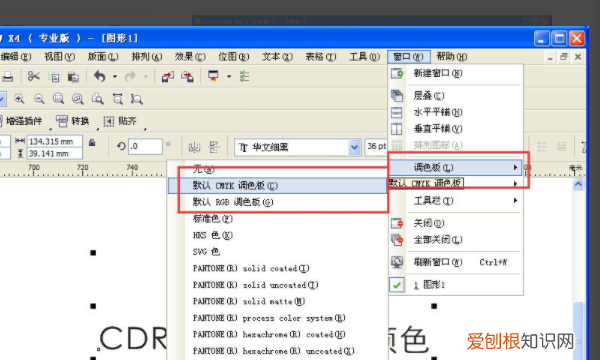Screen dimensions: 600x360
Task: Click the Mirror vertically icon
Action: [214, 147]
